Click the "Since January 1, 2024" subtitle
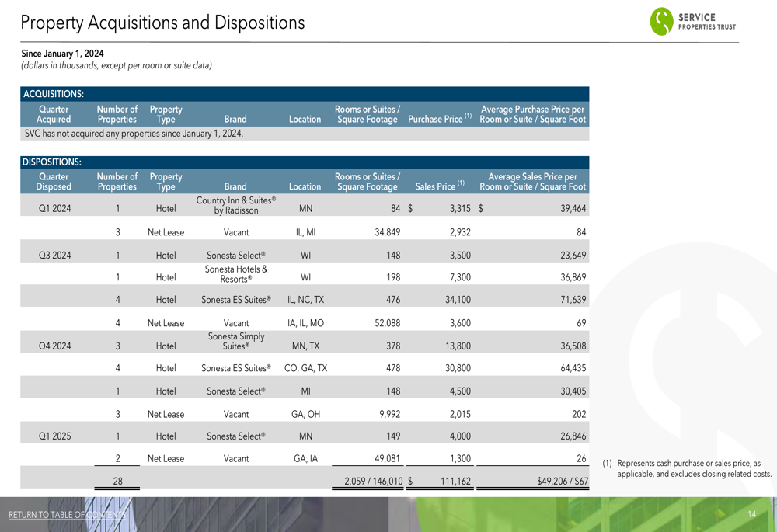The image size is (777, 532). [62, 54]
